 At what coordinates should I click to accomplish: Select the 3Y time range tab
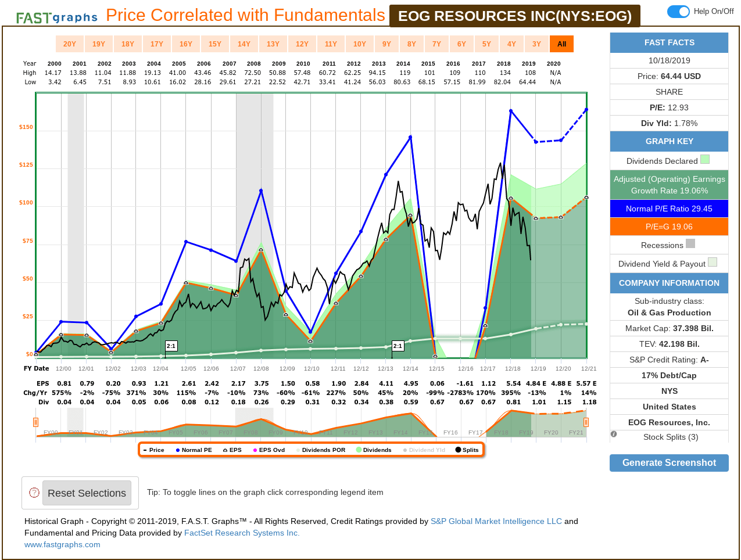536,44
